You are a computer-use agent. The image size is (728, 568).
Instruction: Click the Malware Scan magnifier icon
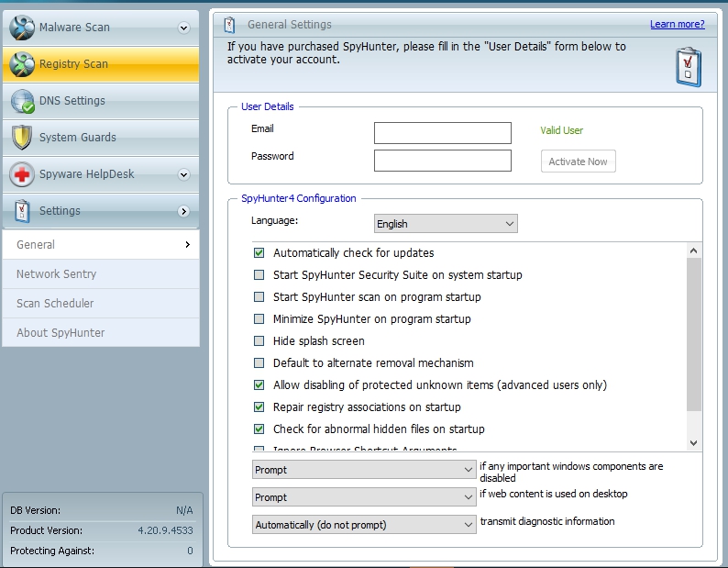tap(22, 28)
